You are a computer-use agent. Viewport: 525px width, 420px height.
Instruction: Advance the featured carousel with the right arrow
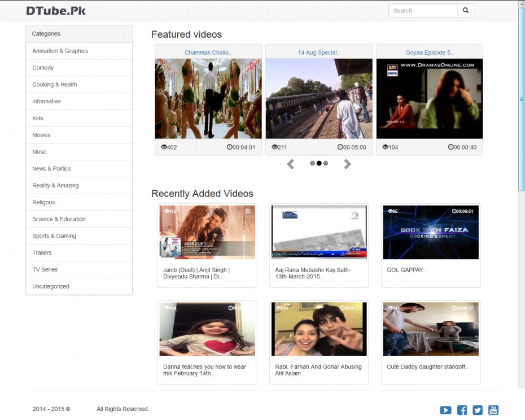pos(347,164)
